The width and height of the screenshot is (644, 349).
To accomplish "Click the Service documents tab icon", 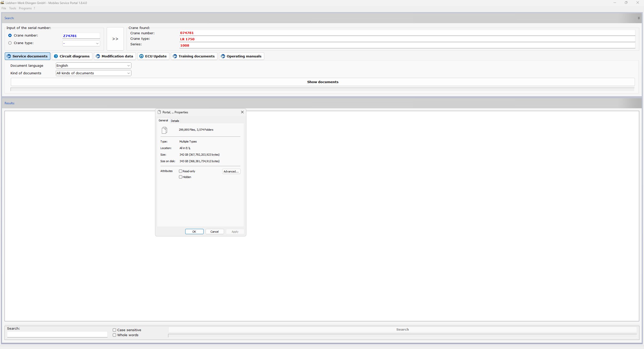I will coord(9,56).
